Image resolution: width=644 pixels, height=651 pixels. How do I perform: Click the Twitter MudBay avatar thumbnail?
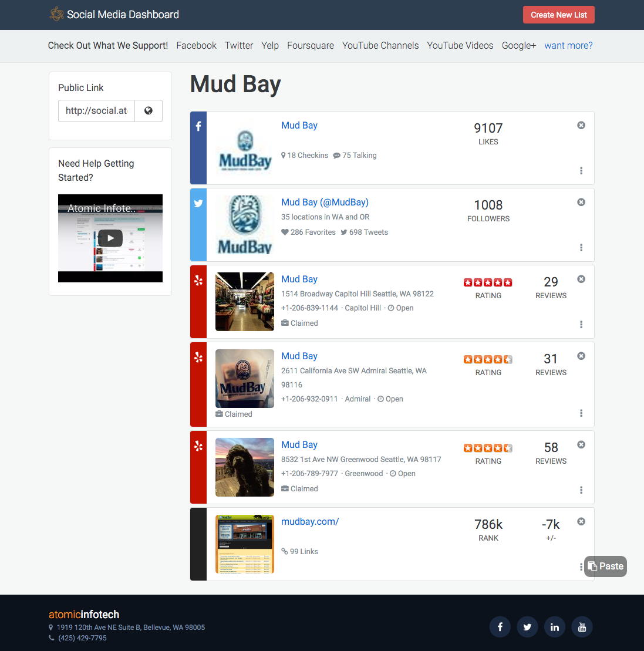(x=245, y=225)
